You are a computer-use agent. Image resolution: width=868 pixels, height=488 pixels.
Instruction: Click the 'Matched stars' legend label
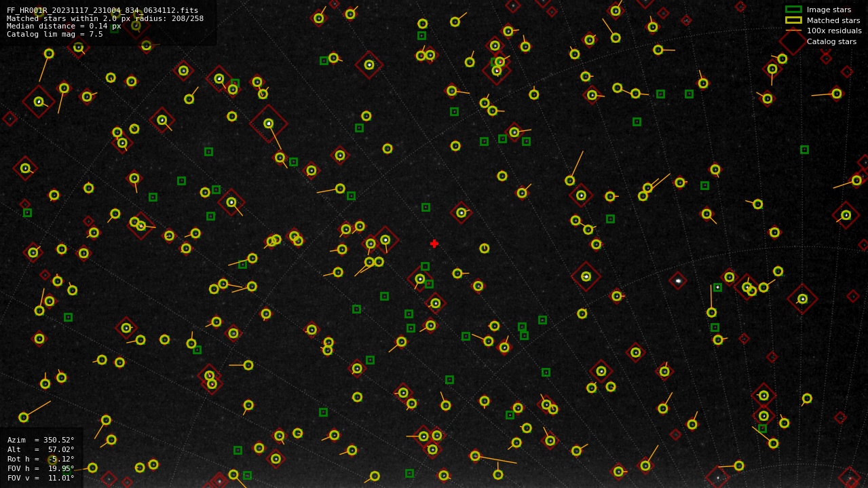click(x=833, y=20)
